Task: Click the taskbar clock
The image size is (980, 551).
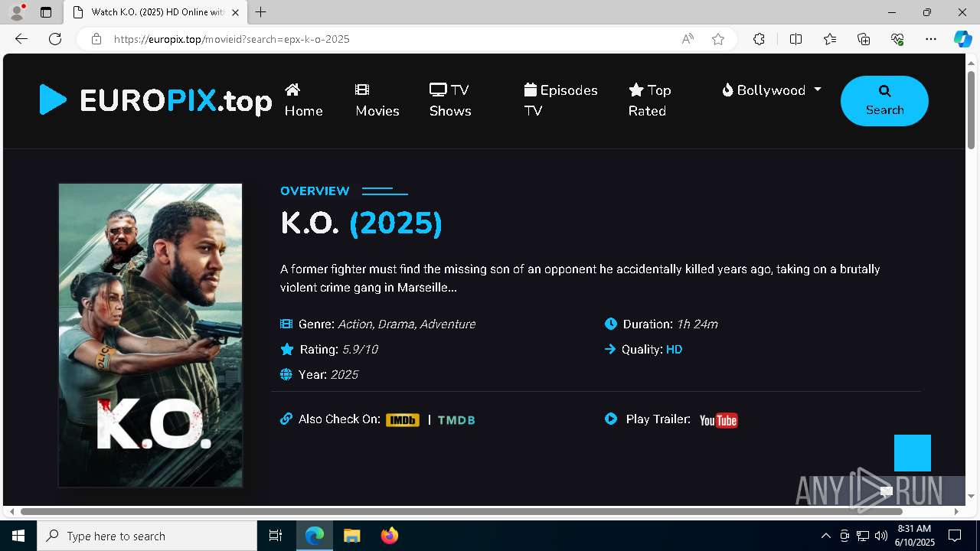Action: coord(915,536)
